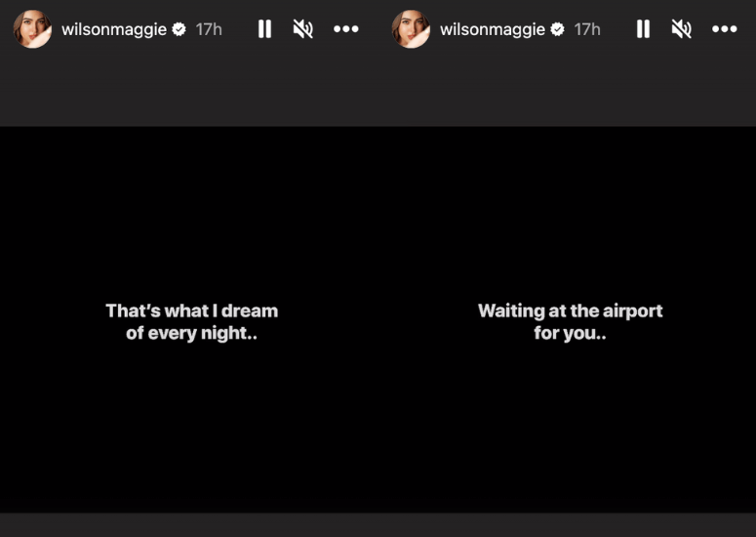This screenshot has height=537, width=756.
Task: Pause the left story playback
Action: [x=264, y=29]
